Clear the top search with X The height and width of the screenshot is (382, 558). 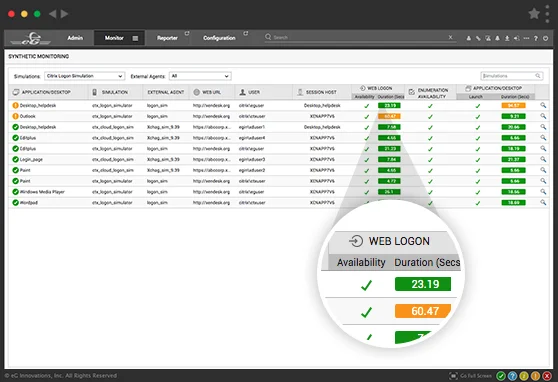tap(450, 37)
